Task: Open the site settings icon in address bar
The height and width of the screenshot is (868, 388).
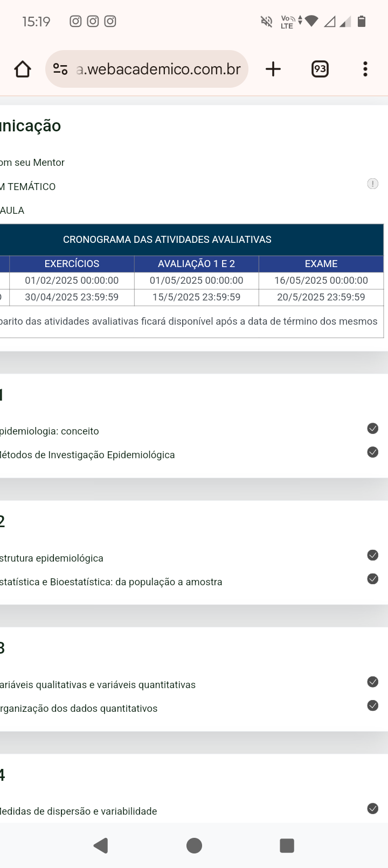Action: (x=60, y=69)
